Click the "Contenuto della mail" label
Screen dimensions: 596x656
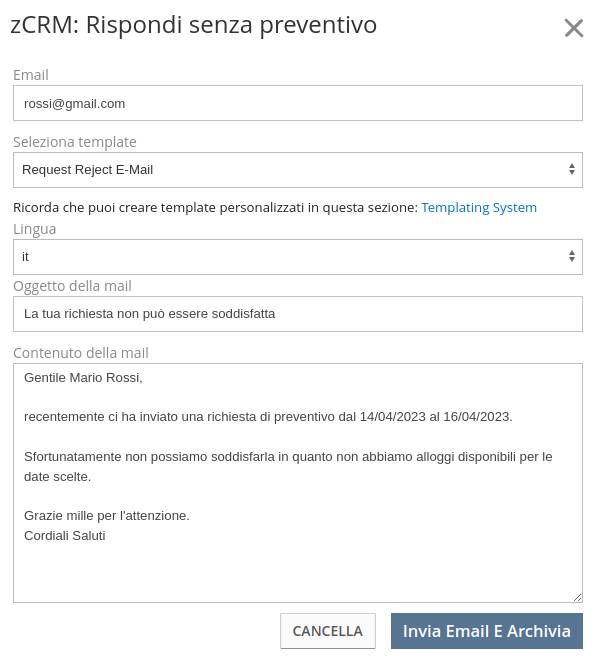81,353
